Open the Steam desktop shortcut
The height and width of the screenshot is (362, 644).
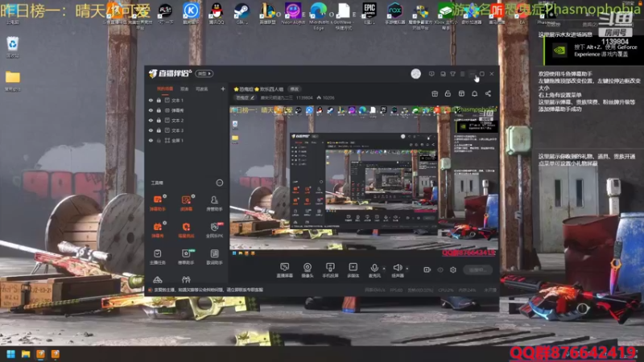[x=242, y=13]
